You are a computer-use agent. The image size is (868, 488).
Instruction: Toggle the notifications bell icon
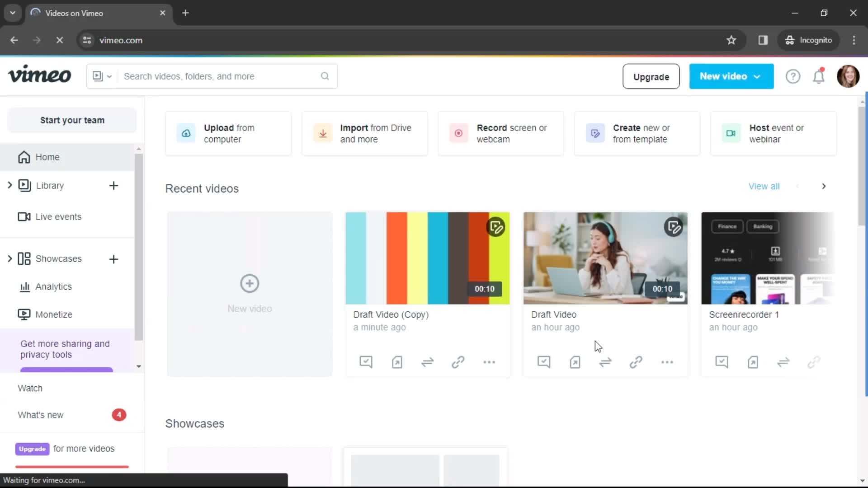pyautogui.click(x=819, y=76)
